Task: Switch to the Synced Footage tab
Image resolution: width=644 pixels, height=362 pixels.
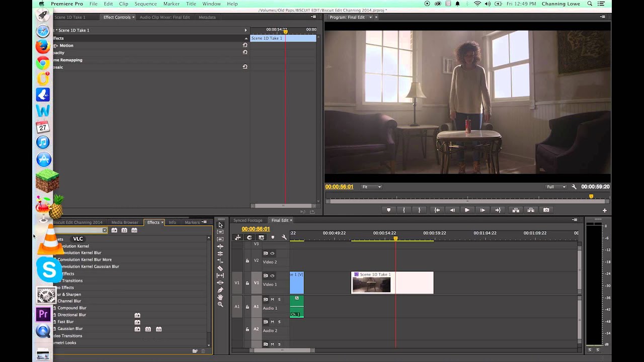Action: coord(248,220)
